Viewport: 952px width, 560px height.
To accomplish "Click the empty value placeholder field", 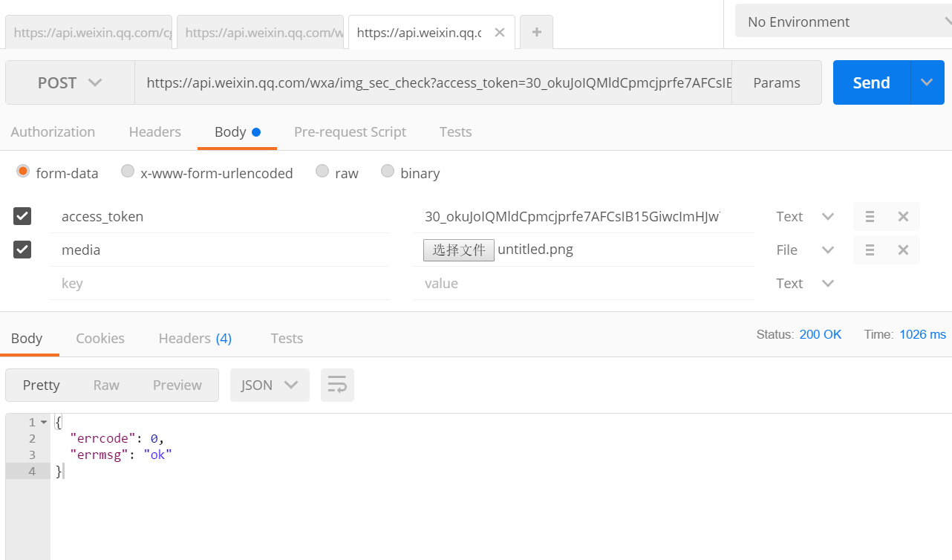I will 584,284.
